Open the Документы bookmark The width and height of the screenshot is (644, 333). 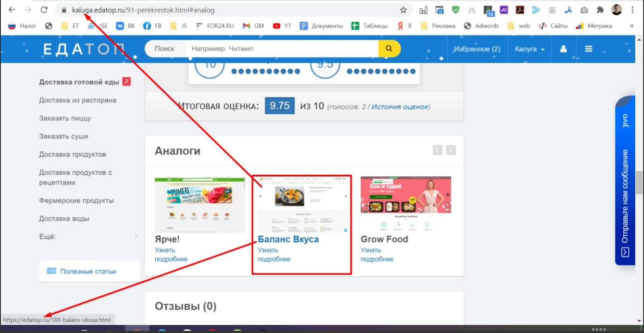(x=321, y=26)
